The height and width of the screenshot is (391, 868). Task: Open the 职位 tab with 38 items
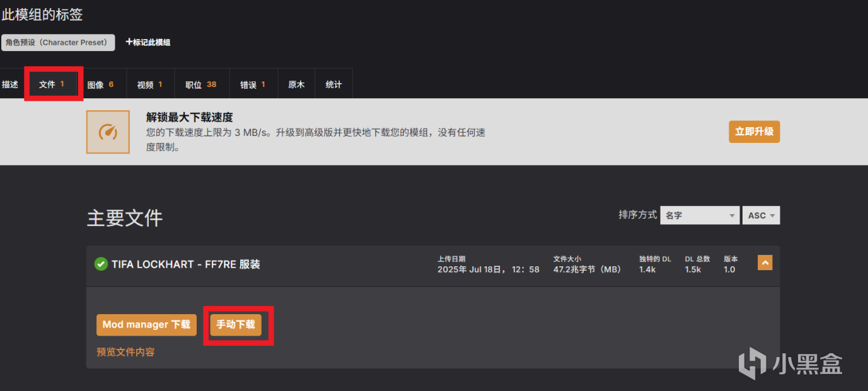pyautogui.click(x=201, y=84)
